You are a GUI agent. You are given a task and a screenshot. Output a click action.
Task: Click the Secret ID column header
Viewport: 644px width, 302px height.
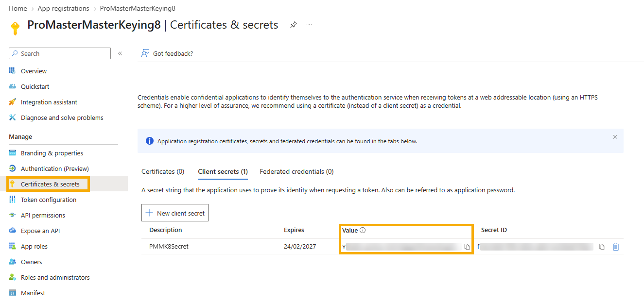[494, 230]
